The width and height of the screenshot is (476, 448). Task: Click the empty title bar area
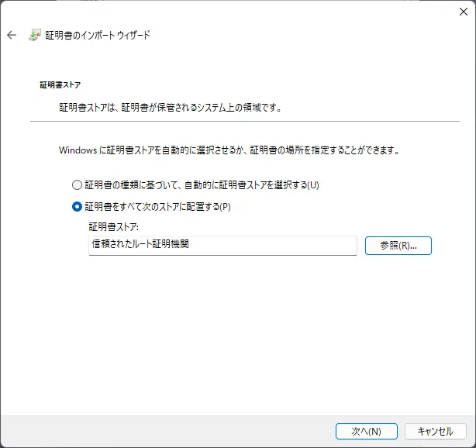pyautogui.click(x=233, y=11)
